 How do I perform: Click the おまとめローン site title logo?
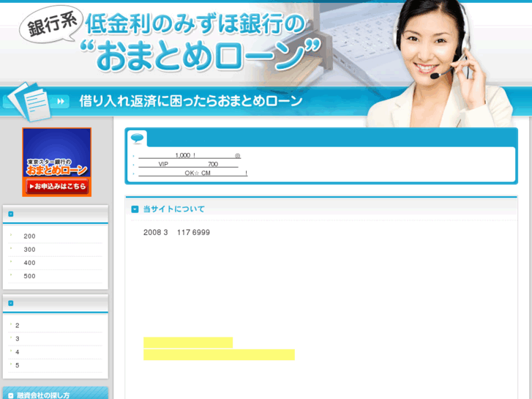coord(201,55)
